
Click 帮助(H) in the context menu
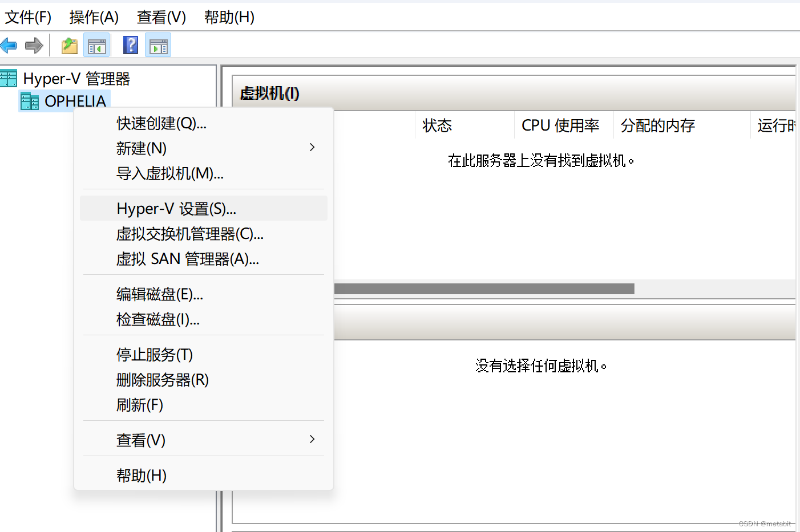[x=204, y=476]
